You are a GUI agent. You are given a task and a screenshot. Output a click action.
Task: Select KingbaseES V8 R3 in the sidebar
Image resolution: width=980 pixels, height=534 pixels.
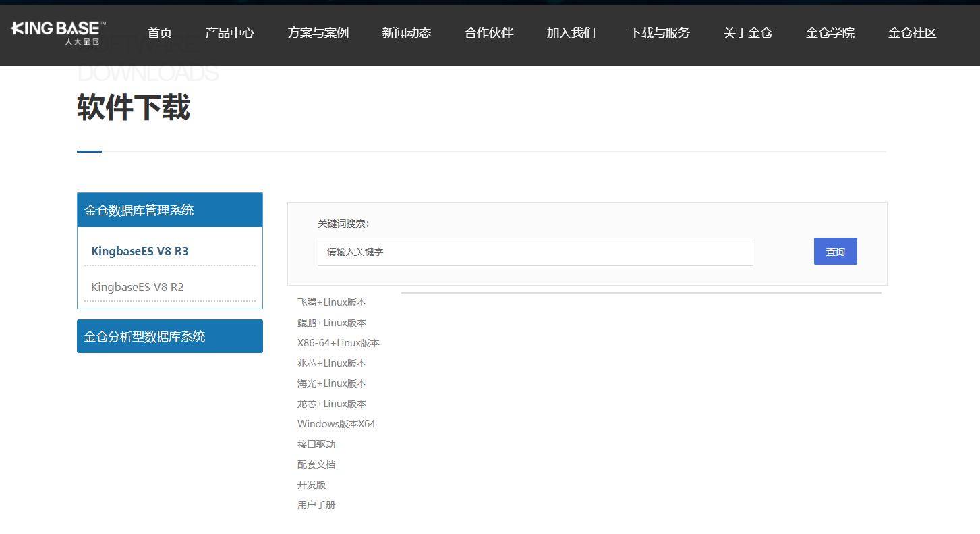coord(140,251)
